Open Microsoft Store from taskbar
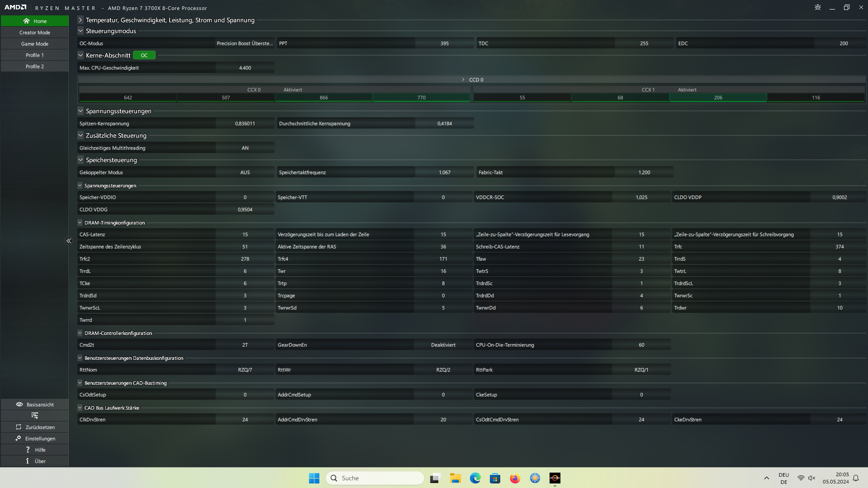 [x=495, y=478]
